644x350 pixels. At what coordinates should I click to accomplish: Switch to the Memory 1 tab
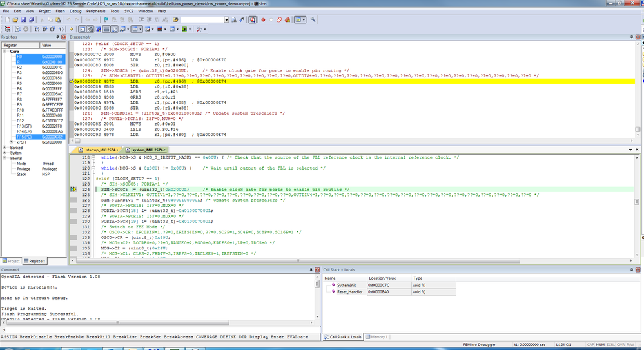point(378,337)
